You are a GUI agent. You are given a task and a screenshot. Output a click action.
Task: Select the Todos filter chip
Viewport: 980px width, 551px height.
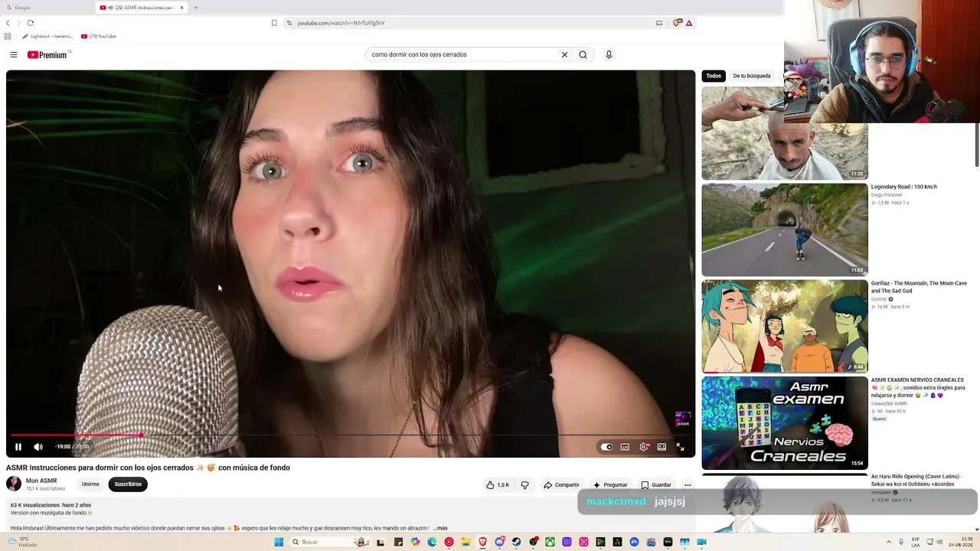click(x=714, y=76)
